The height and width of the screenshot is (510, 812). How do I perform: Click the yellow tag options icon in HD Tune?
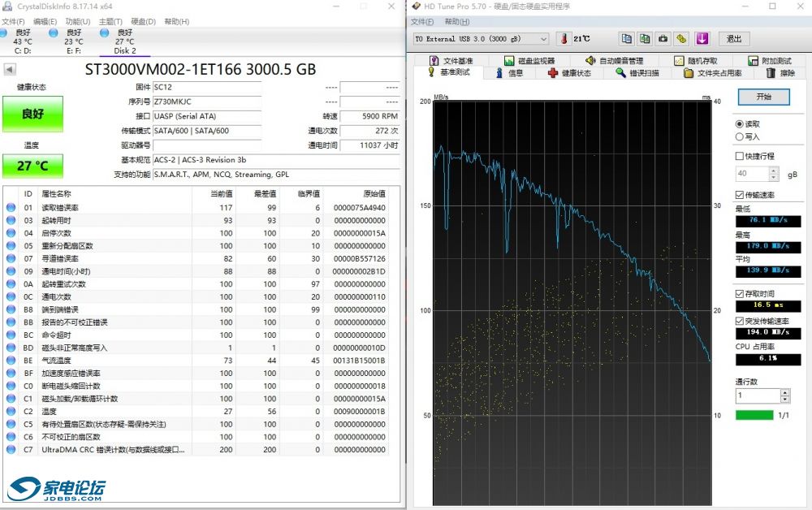[681, 39]
